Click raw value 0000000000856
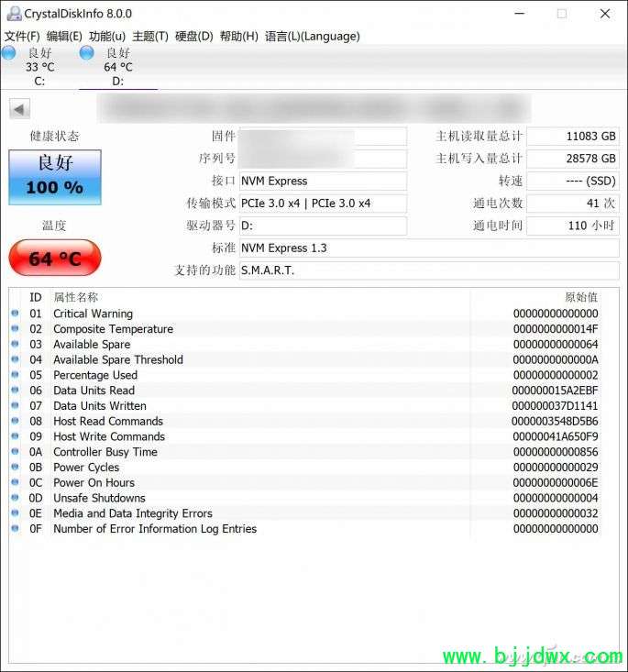628x672 pixels. (x=556, y=452)
